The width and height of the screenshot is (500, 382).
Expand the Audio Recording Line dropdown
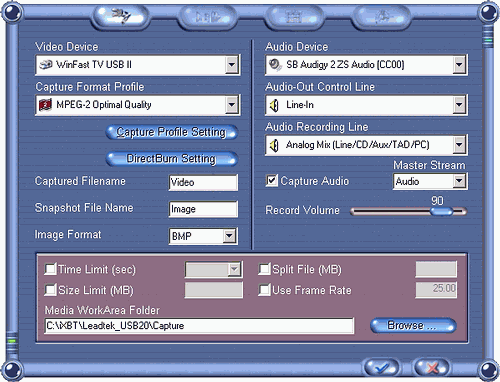(x=459, y=145)
